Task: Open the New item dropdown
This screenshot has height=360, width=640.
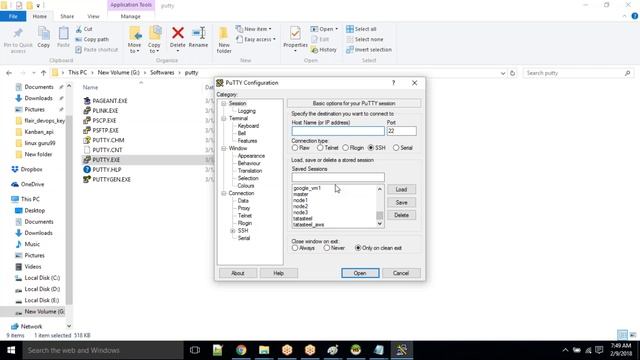Action: [254, 29]
